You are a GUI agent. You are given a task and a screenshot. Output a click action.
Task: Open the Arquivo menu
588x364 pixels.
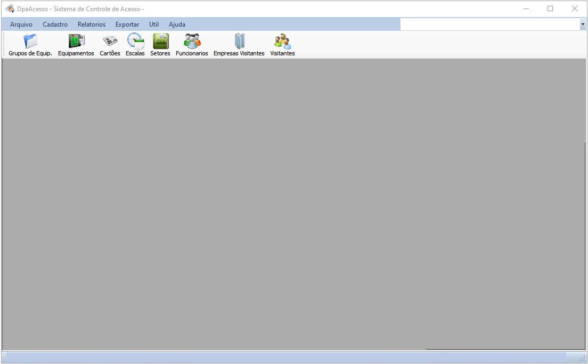tap(21, 24)
